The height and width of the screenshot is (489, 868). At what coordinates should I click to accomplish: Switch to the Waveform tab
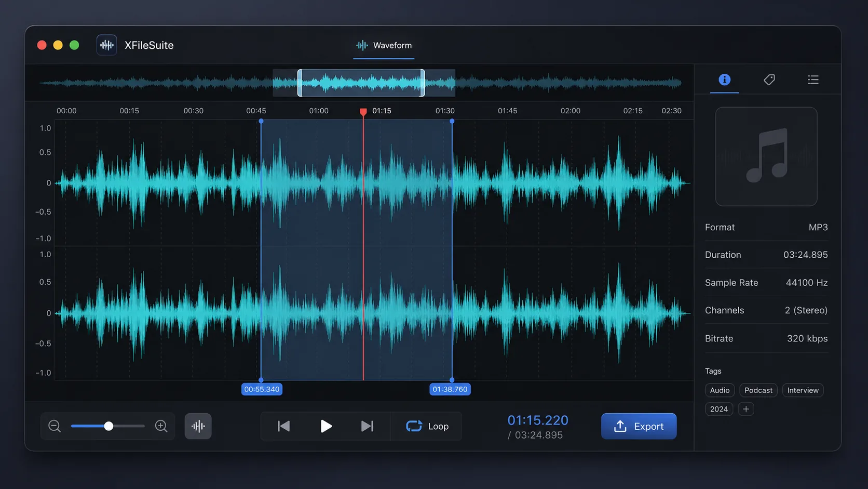coord(384,45)
